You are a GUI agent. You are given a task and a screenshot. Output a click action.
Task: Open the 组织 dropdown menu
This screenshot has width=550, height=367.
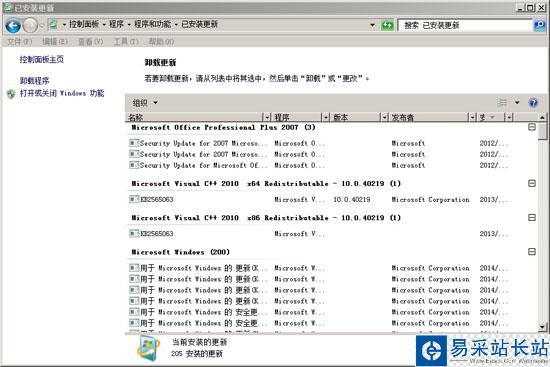click(145, 103)
